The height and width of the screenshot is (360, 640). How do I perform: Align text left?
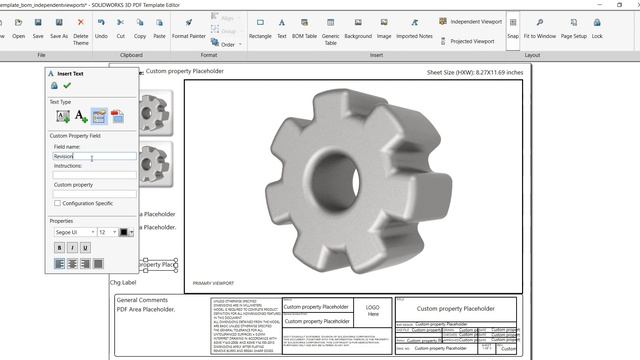[59, 264]
